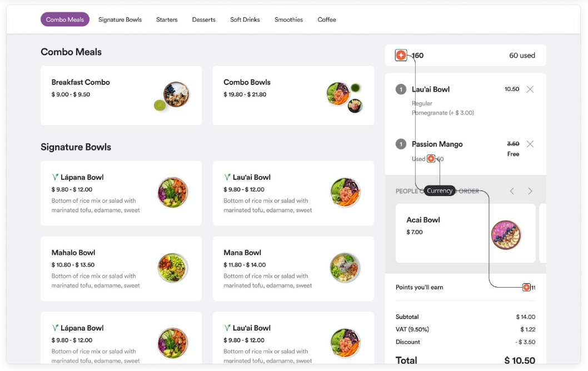Click the Mana Bowl dish photo

pyautogui.click(x=345, y=268)
